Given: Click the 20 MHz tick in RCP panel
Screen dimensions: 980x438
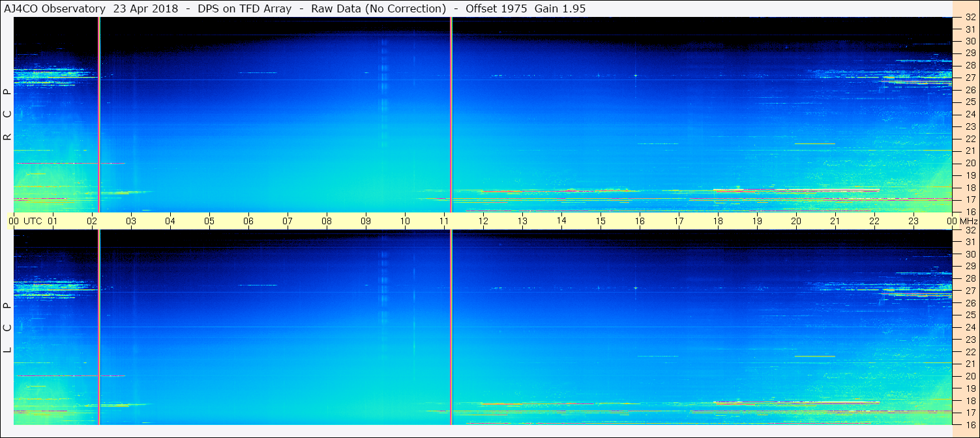Looking at the screenshot, I should [970, 163].
